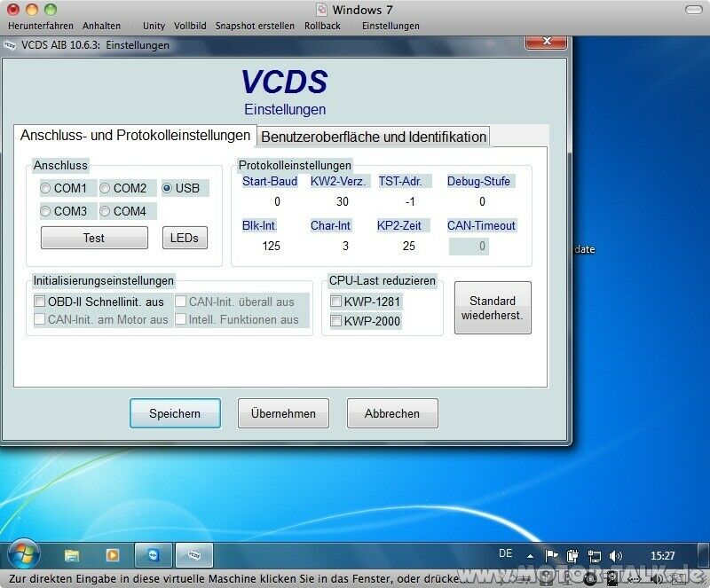Click Start-Baud label

[270, 181]
